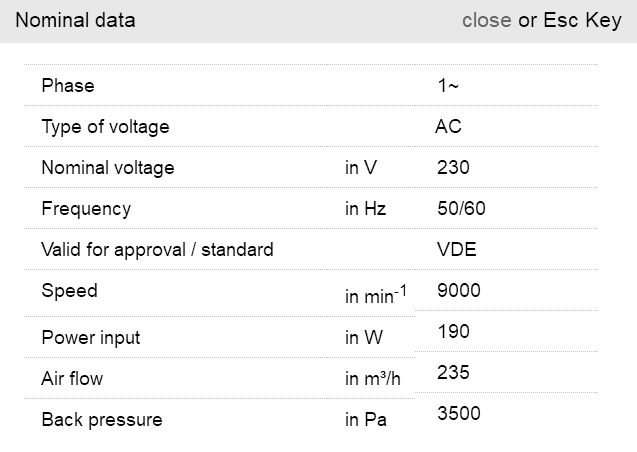Select the Type of voltage label
The height and width of the screenshot is (452, 637).
[x=105, y=127]
